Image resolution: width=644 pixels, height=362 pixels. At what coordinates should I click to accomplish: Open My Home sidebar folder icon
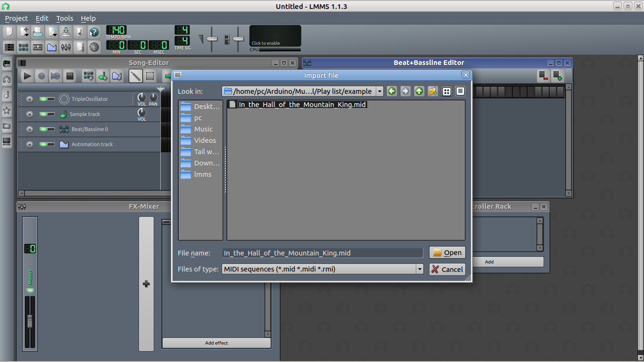7,126
